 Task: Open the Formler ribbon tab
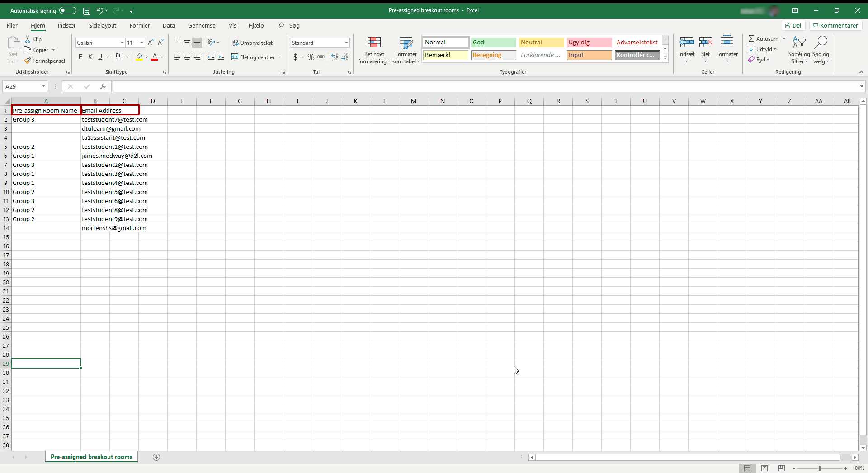point(140,26)
